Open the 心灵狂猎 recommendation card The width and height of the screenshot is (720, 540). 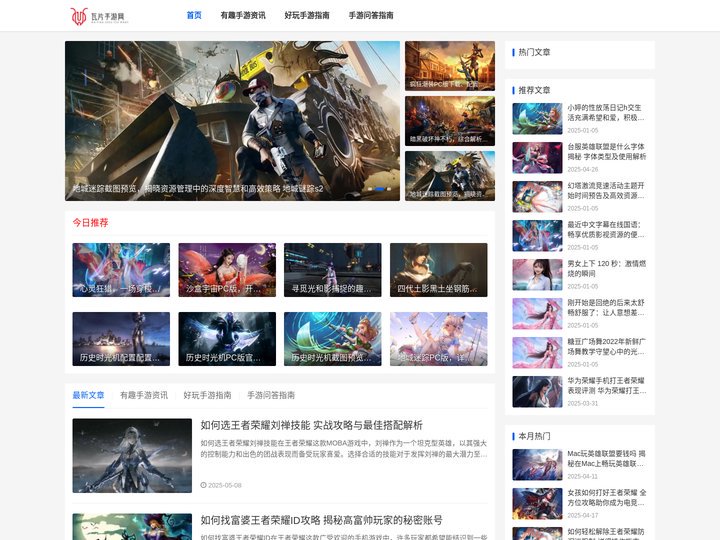121,270
